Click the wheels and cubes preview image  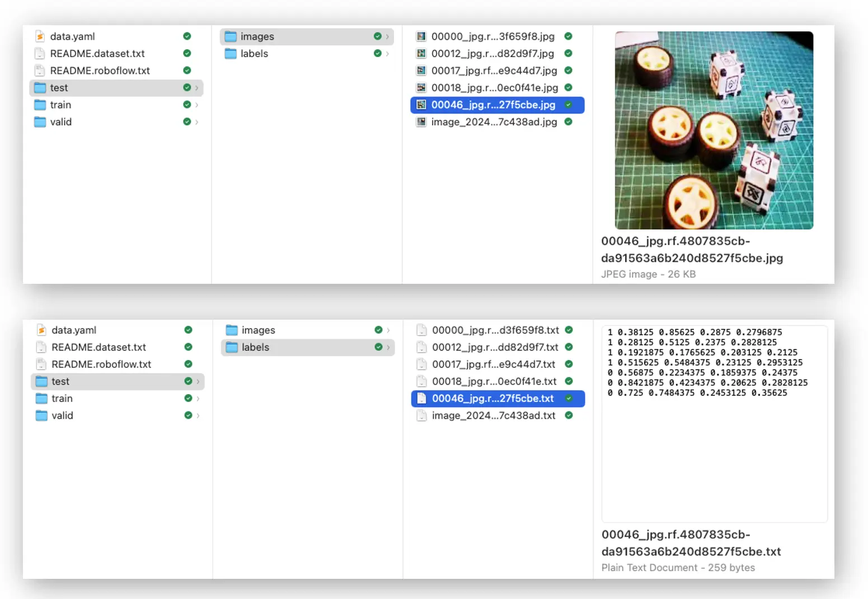click(714, 130)
